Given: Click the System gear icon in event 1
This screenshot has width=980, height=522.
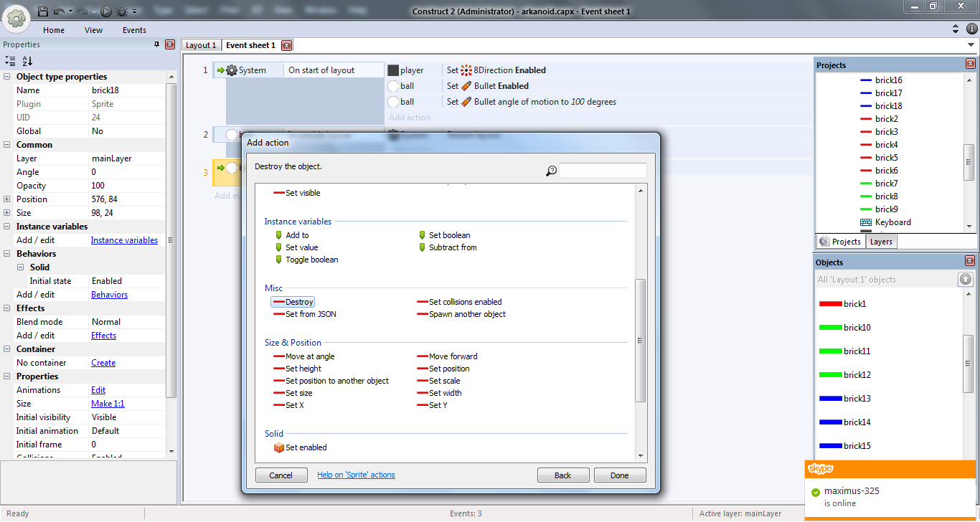Looking at the screenshot, I should (x=231, y=70).
